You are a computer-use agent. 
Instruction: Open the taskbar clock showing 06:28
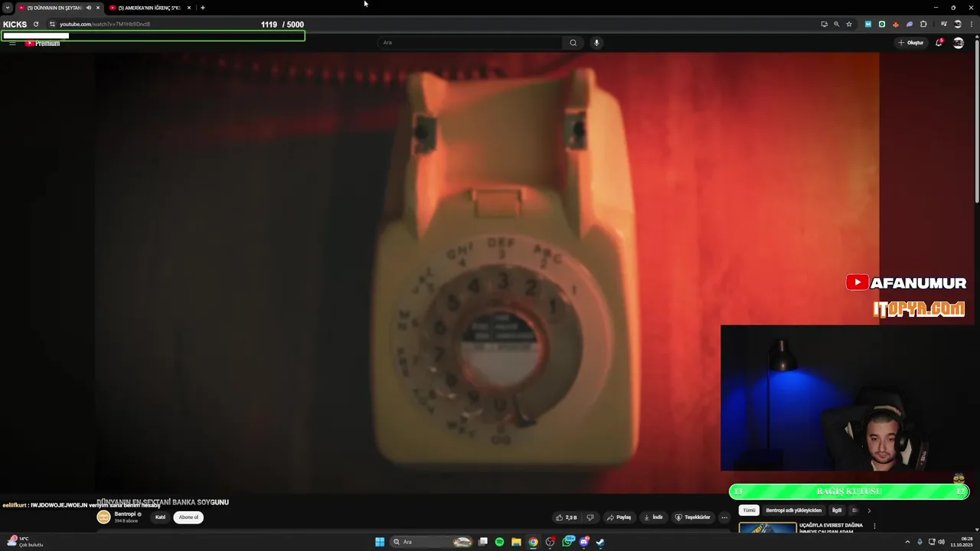(961, 542)
